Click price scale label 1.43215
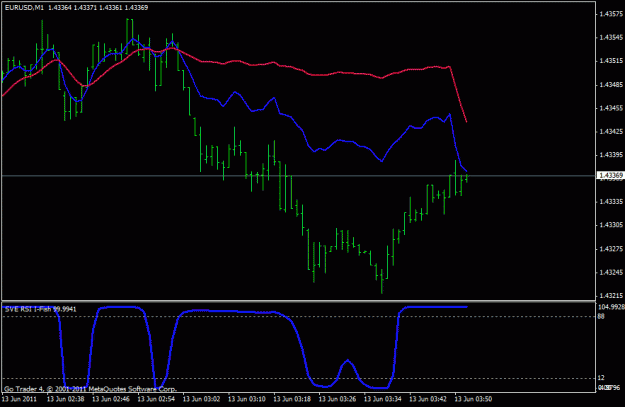625x407 pixels. tap(611, 295)
